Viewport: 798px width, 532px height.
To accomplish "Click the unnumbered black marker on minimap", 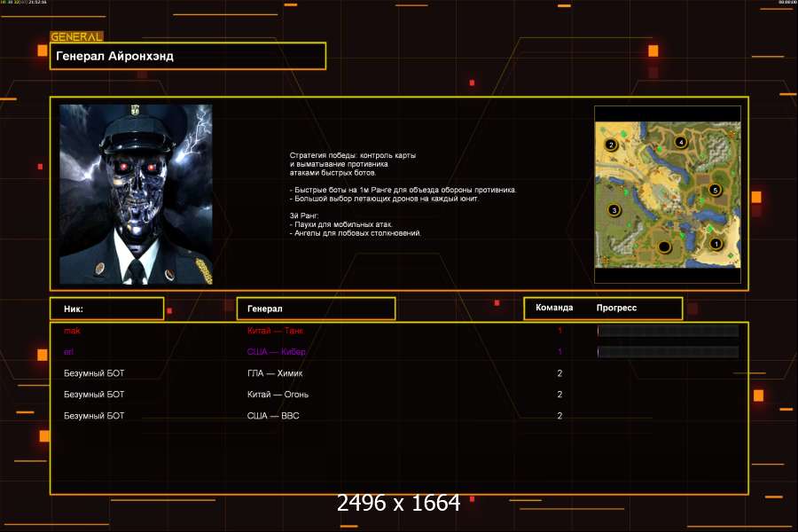I will (663, 247).
